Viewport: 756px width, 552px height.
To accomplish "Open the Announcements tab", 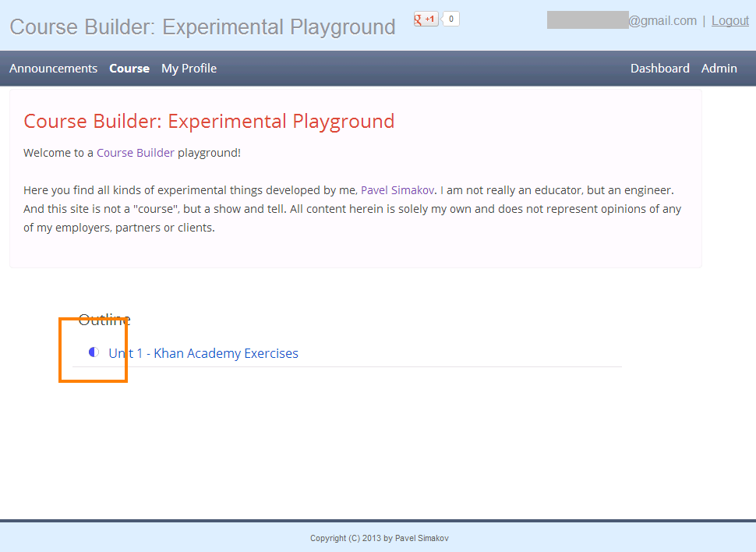I will [53, 69].
